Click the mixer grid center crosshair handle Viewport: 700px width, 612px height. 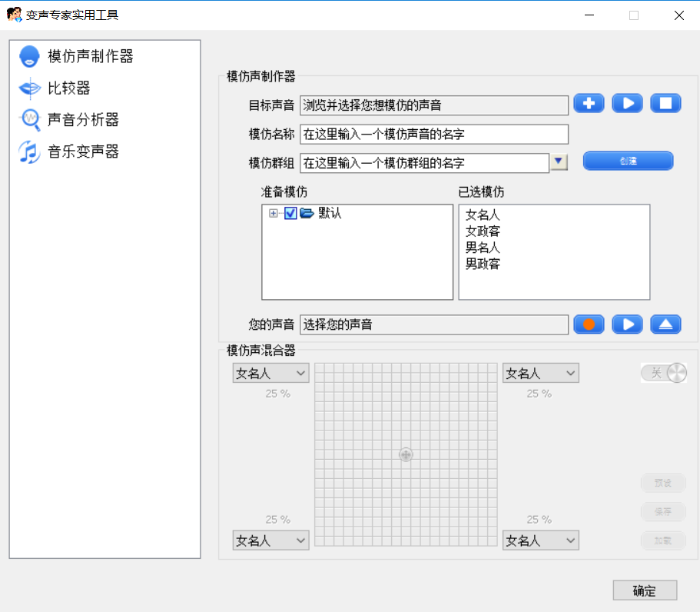406,454
